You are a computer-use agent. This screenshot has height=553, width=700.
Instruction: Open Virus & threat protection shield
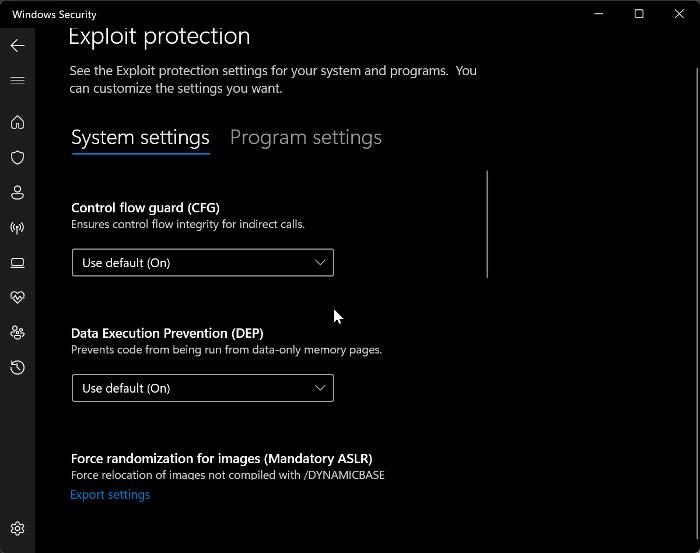(17, 158)
